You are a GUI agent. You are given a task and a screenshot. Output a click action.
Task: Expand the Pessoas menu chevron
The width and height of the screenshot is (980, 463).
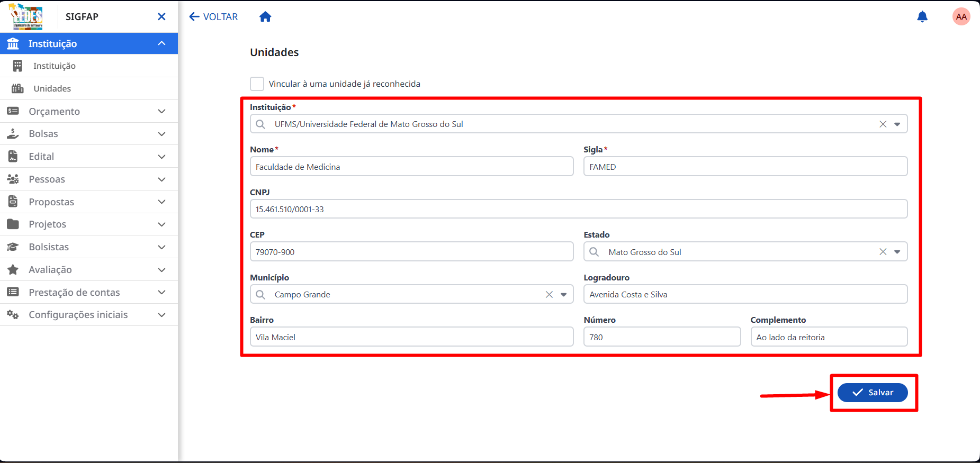(161, 179)
